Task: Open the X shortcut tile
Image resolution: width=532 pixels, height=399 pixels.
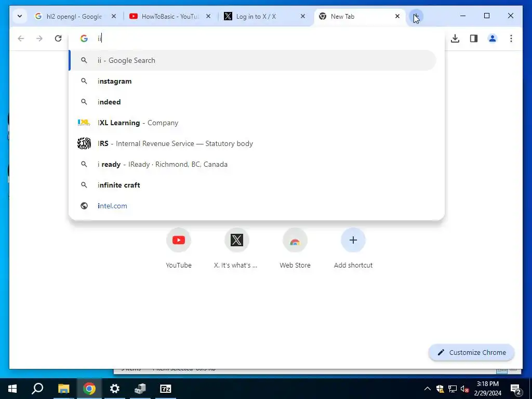Action: coord(236,248)
